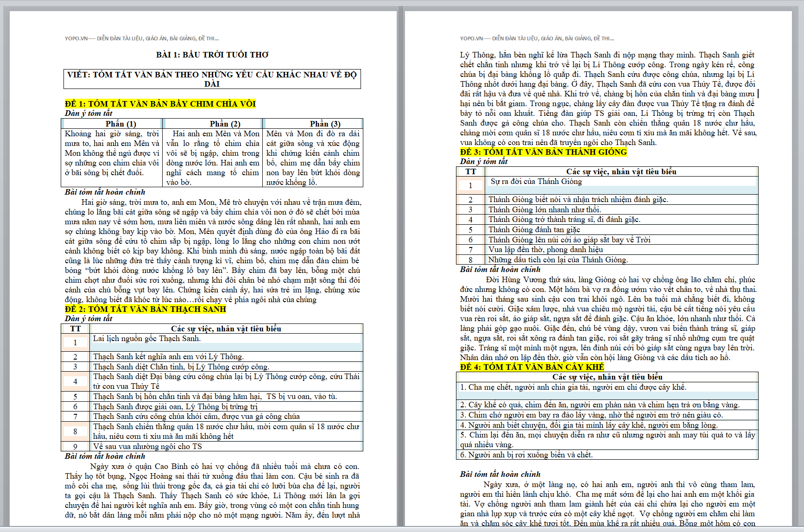Click "Dàn ý tóm tắt" under ĐỀ 2
The width and height of the screenshot is (804, 532).
[89, 319]
